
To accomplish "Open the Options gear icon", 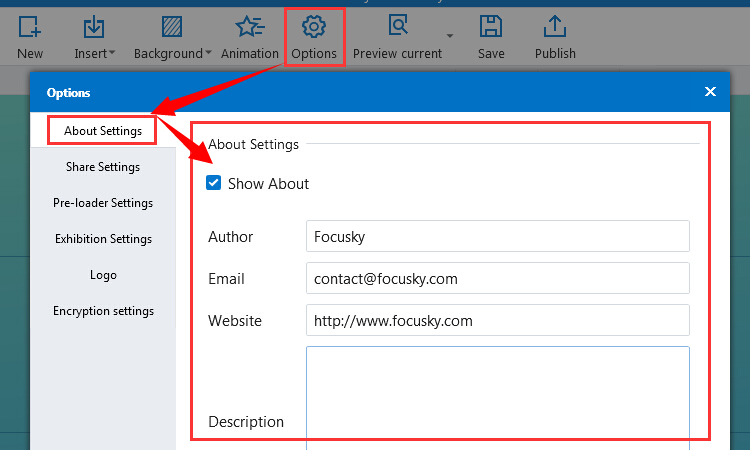I will (314, 27).
